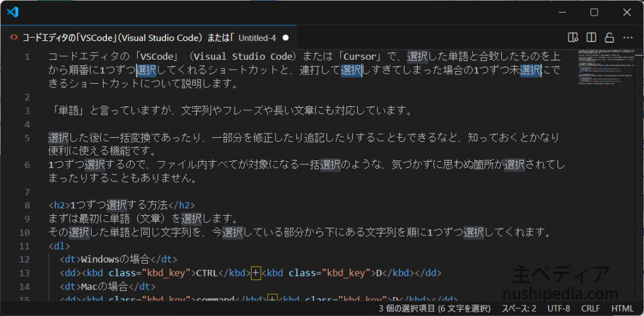The width and height of the screenshot is (644, 316).
Task: Change language mode from HTML in status bar
Action: coord(623,308)
